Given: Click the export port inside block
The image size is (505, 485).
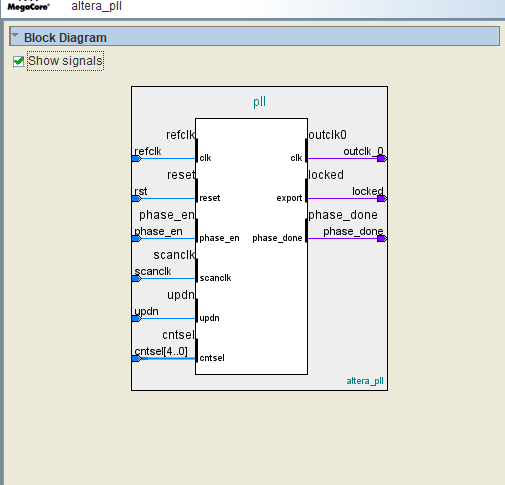Looking at the screenshot, I should (289, 198).
